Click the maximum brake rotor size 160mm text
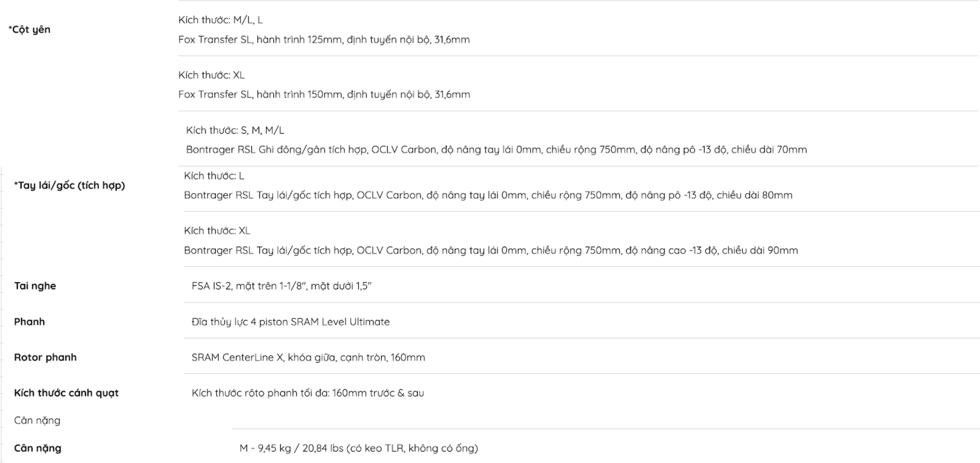 [x=308, y=393]
